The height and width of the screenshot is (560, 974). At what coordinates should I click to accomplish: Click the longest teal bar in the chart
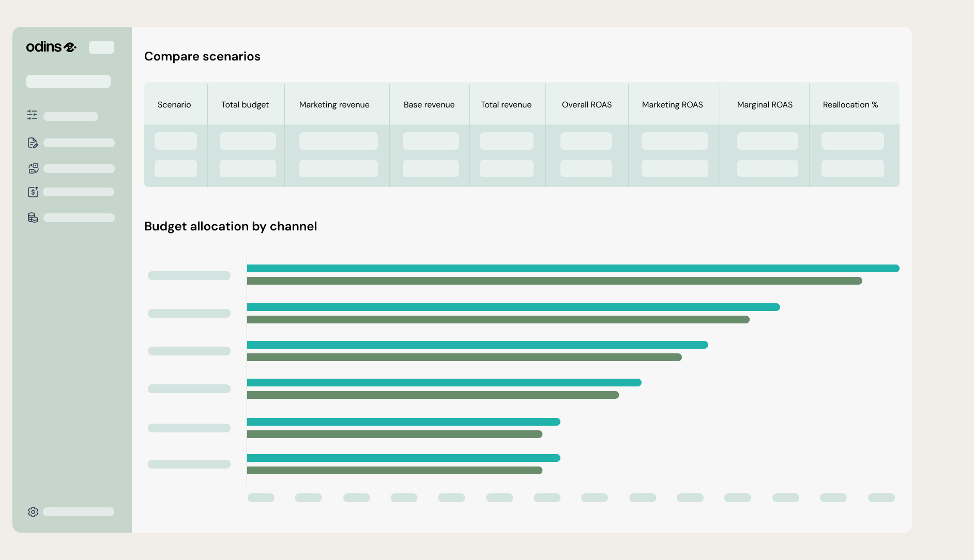click(x=573, y=268)
